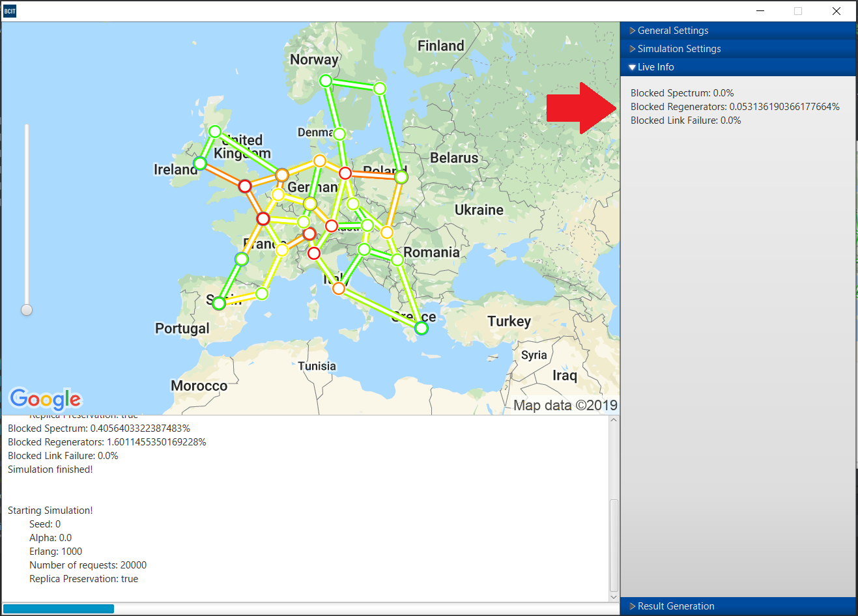This screenshot has width=858, height=616.
Task: Select the network node in Greece
Action: coord(422,328)
